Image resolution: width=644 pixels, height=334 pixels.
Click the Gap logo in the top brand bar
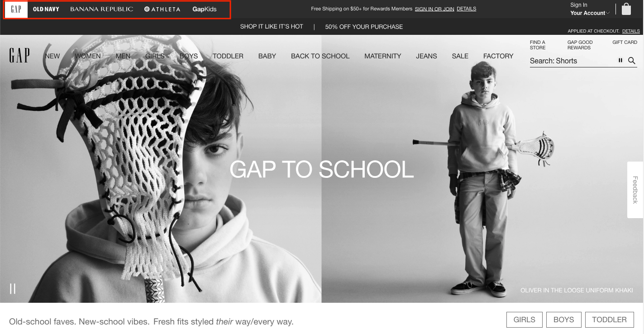(16, 9)
